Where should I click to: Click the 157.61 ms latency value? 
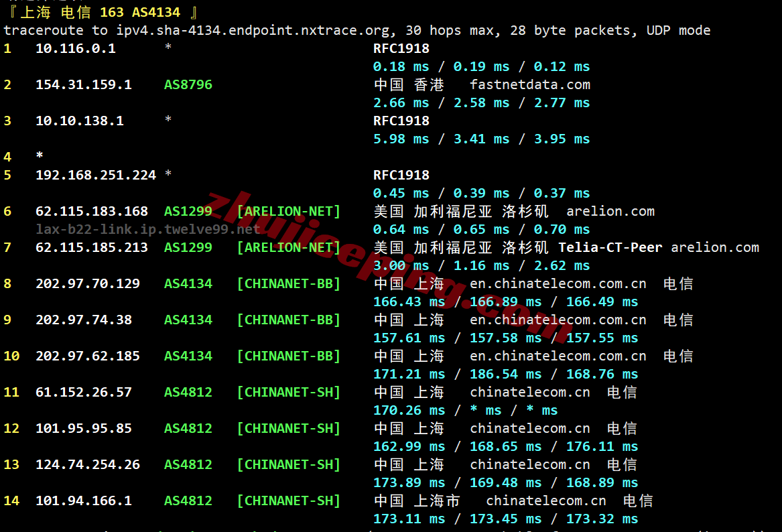click(409, 338)
